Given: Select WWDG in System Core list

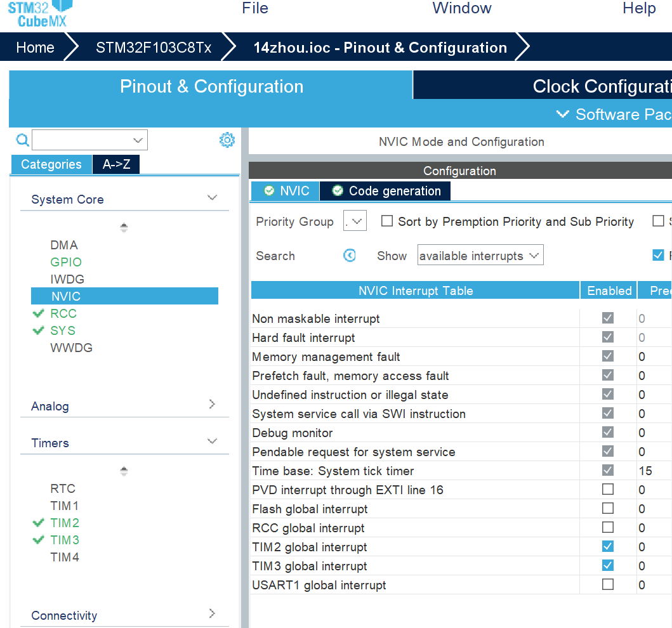Looking at the screenshot, I should pos(71,348).
